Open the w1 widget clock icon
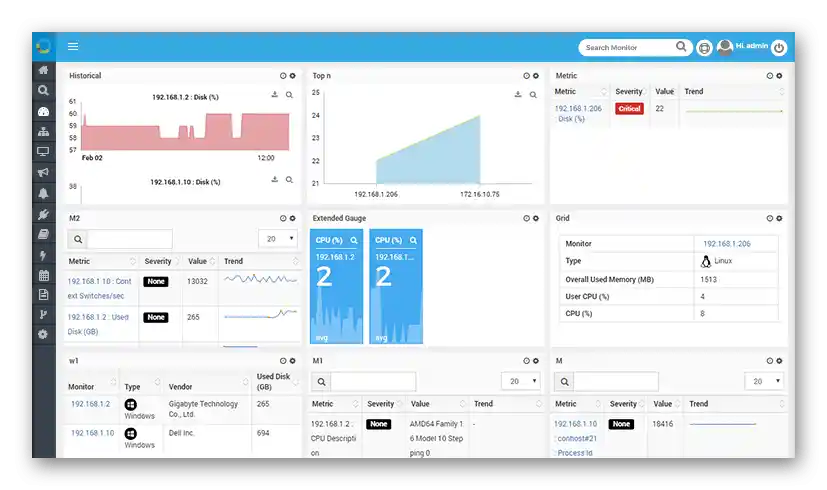Viewport: 827px width, 490px height. 283,361
